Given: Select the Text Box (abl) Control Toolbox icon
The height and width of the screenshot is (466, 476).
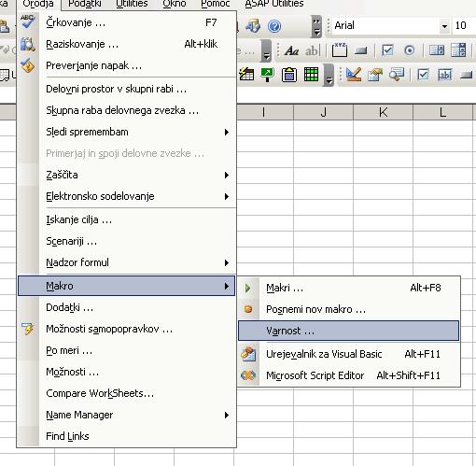Looking at the screenshot, I should pos(445,75).
